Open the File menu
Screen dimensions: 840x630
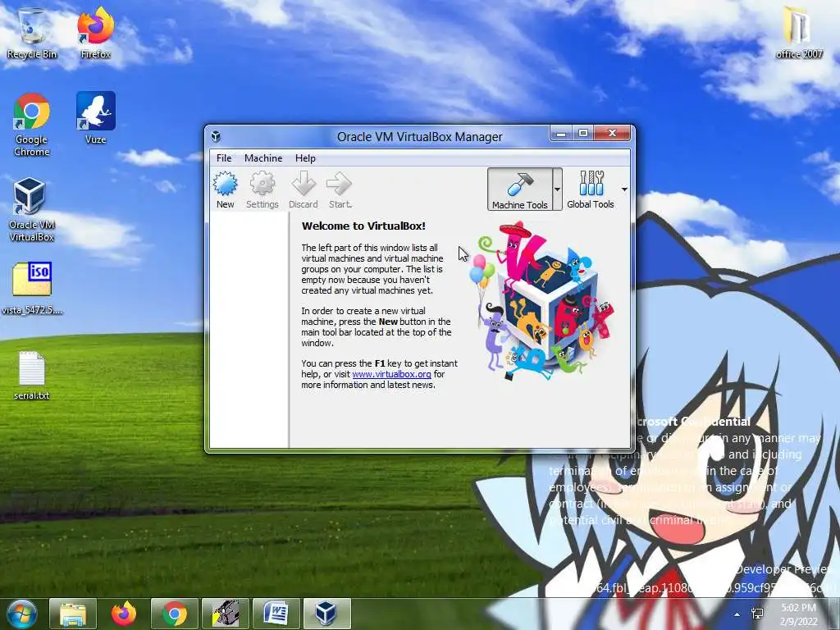(x=224, y=158)
